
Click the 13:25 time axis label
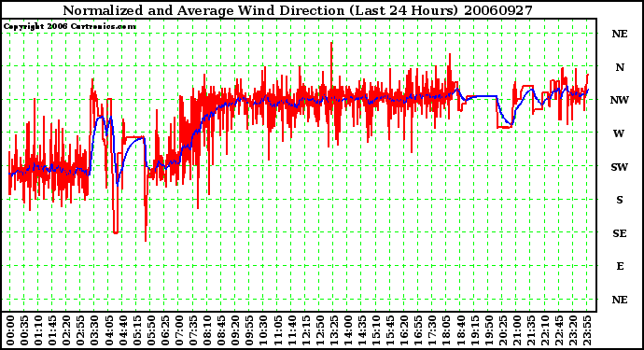click(333, 330)
